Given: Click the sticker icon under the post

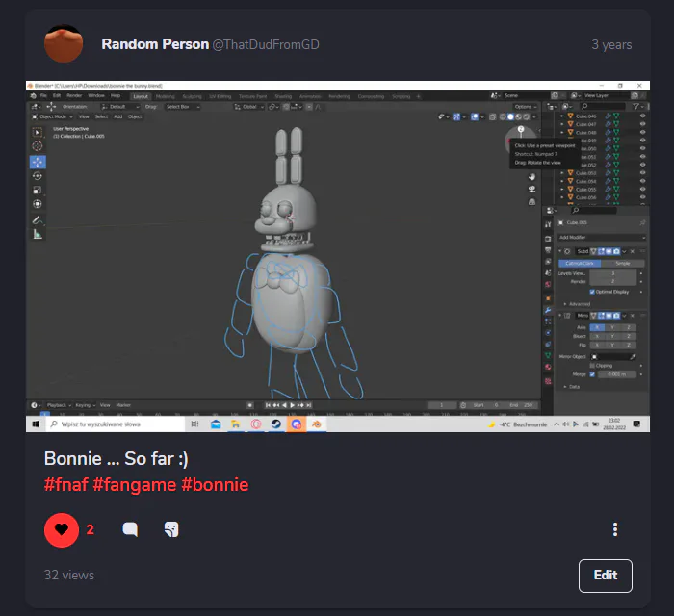Looking at the screenshot, I should click(x=171, y=529).
